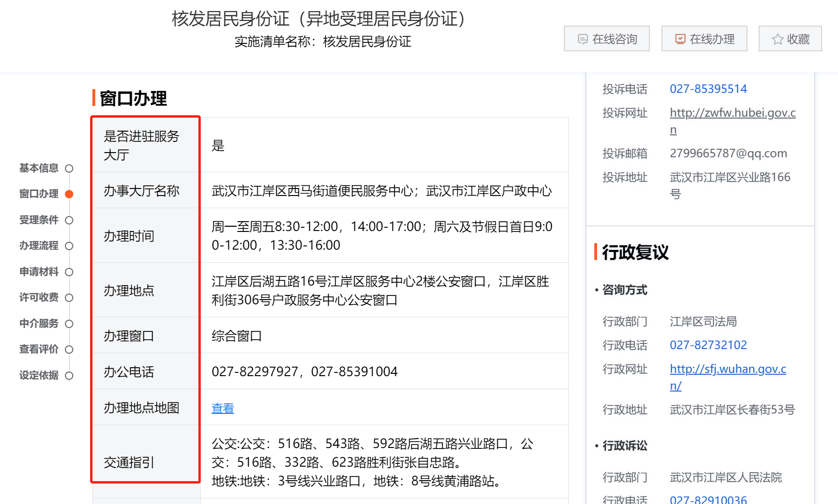Click the 办理地点地图 row label
Image resolution: width=838 pixels, height=504 pixels.
tap(141, 408)
